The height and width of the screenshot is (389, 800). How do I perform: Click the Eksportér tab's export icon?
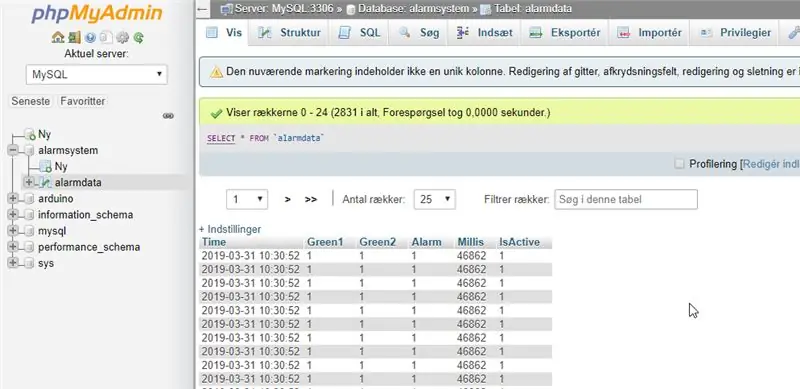[535, 33]
